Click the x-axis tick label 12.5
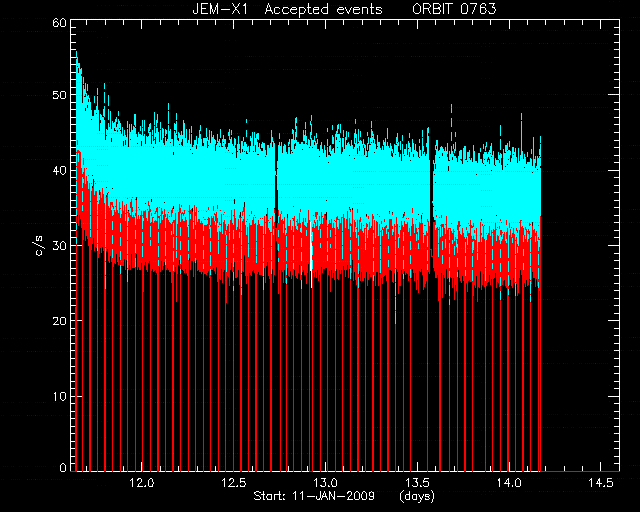 pos(234,483)
